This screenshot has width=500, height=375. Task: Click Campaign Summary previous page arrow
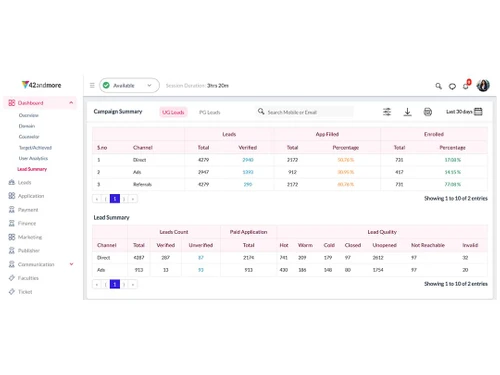coord(106,199)
